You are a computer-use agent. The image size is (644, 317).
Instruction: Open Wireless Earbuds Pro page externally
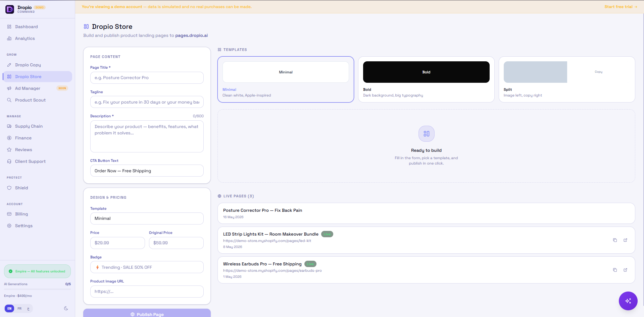626,270
